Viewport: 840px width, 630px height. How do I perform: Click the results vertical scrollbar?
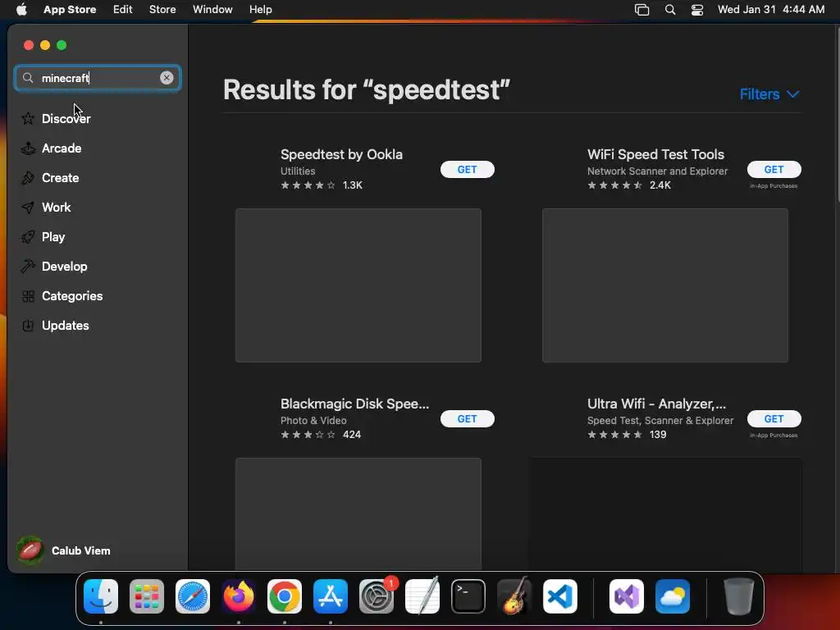(837, 115)
